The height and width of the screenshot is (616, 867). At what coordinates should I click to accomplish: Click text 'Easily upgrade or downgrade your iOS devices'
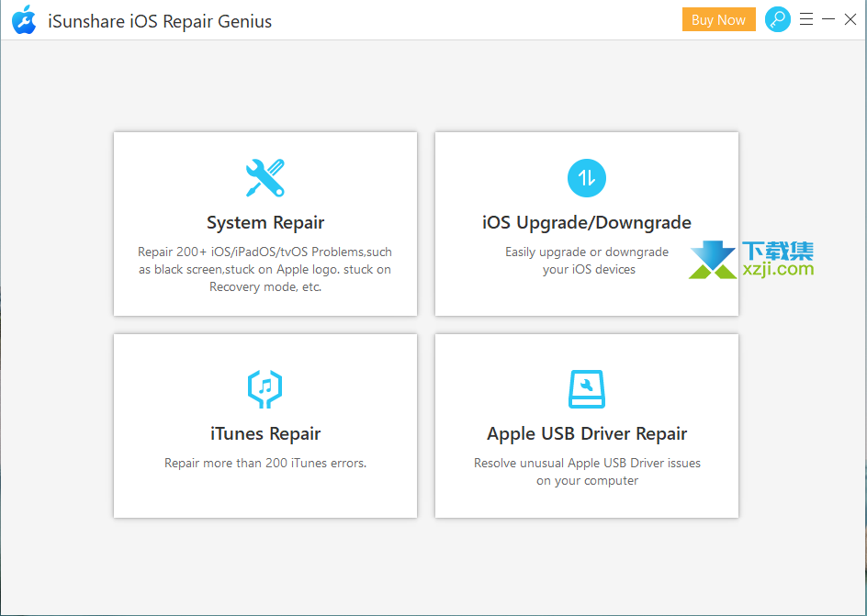coord(587,261)
